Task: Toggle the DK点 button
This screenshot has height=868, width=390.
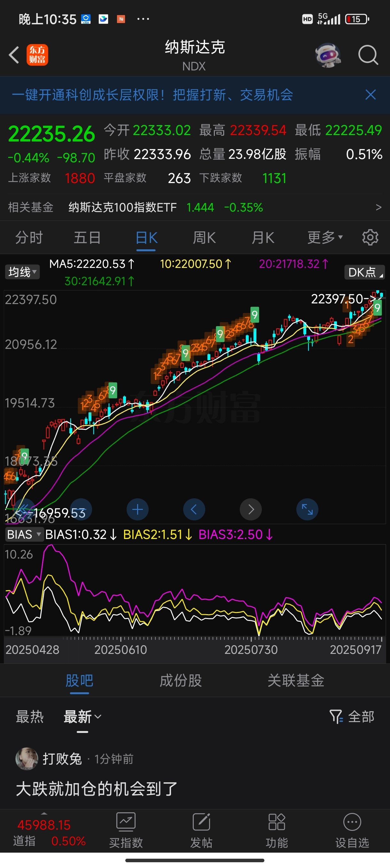Action: [364, 272]
